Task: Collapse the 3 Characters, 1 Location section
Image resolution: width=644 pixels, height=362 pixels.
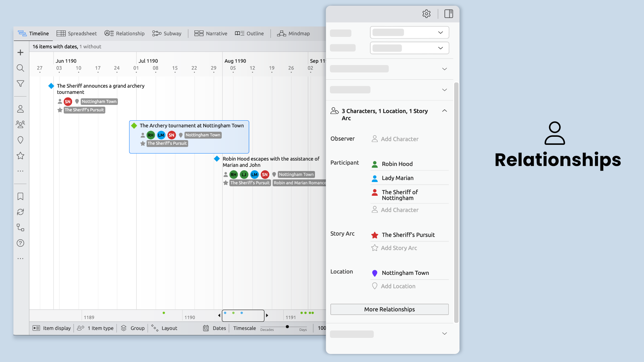Action: click(444, 111)
